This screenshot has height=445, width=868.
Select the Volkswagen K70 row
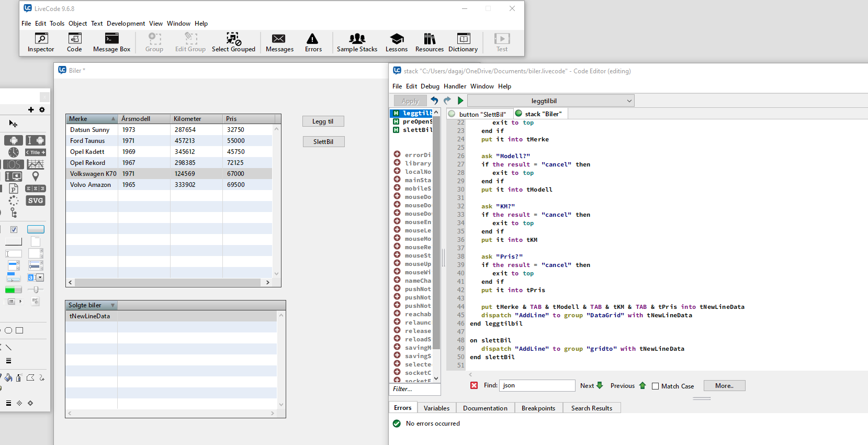pyautogui.click(x=169, y=173)
